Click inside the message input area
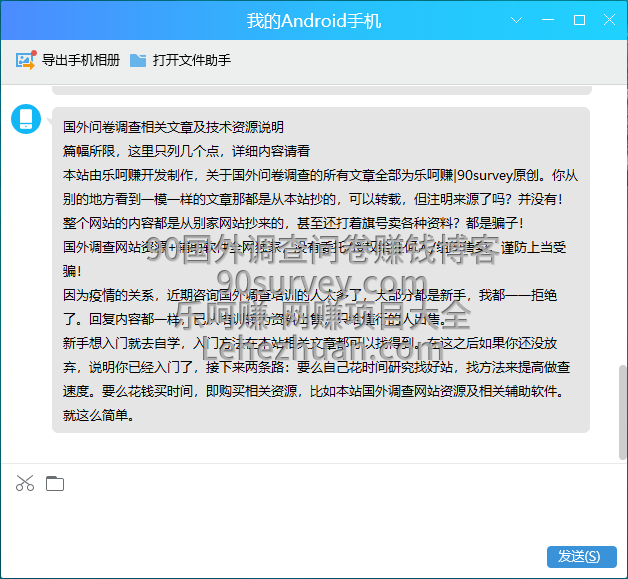Image resolution: width=628 pixels, height=579 pixels. [x=314, y=521]
